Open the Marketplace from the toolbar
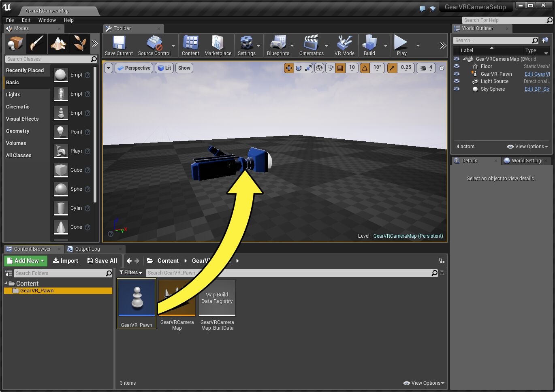The height and width of the screenshot is (392, 555). tap(218, 45)
